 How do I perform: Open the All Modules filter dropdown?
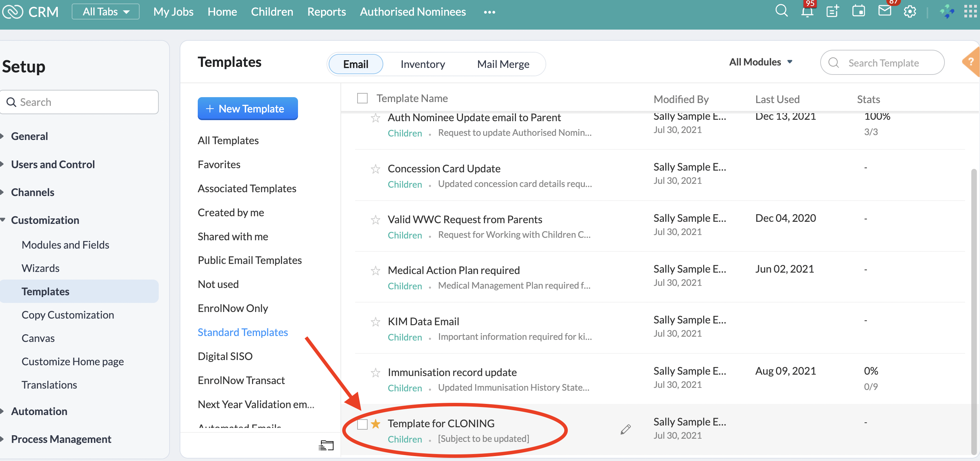tap(760, 62)
